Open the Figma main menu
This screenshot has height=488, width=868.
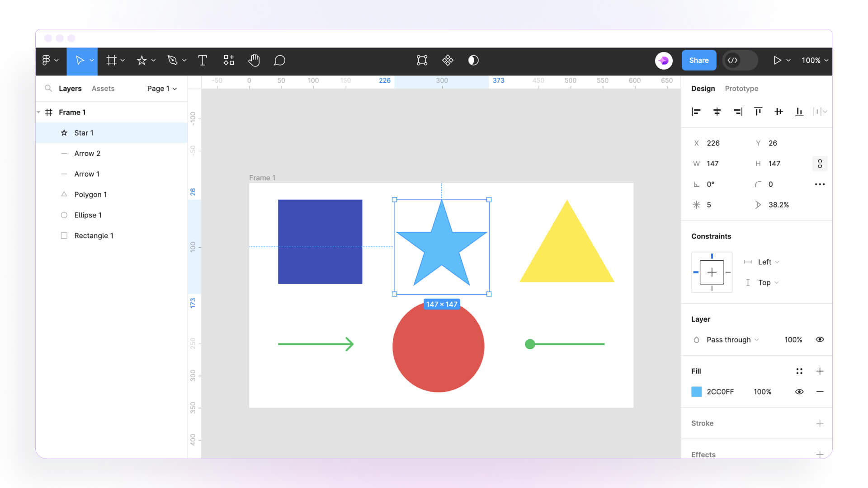pos(47,60)
